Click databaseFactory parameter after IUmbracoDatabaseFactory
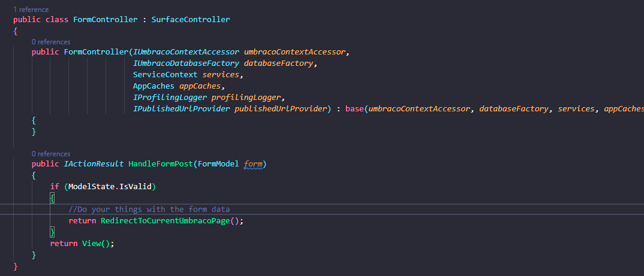644x276 pixels. pos(278,63)
